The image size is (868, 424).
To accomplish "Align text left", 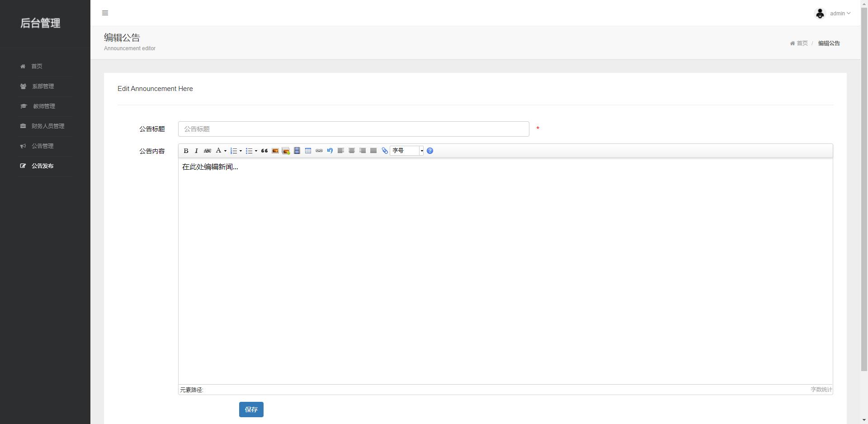I will pos(341,151).
